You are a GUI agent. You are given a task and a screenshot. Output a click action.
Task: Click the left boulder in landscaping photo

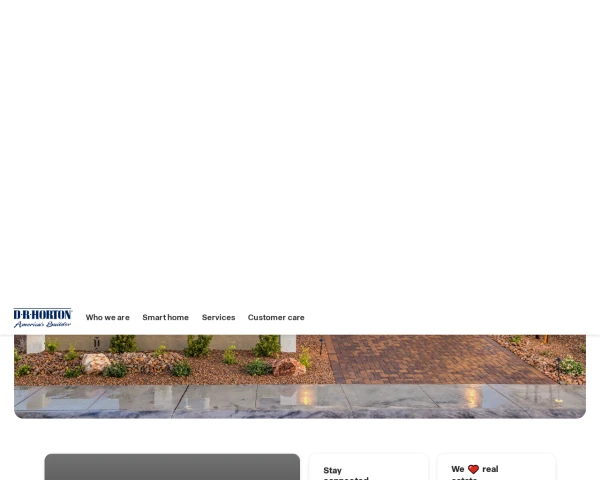[95, 363]
